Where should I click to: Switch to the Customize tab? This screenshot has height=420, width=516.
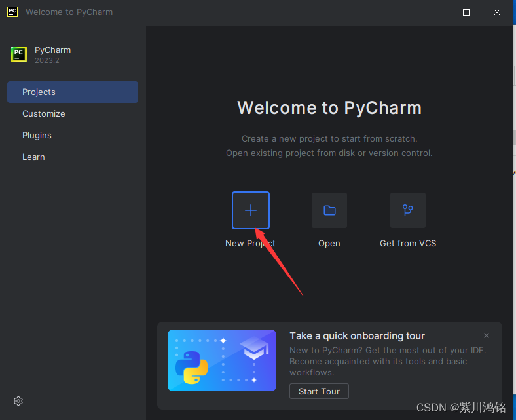coord(73,113)
